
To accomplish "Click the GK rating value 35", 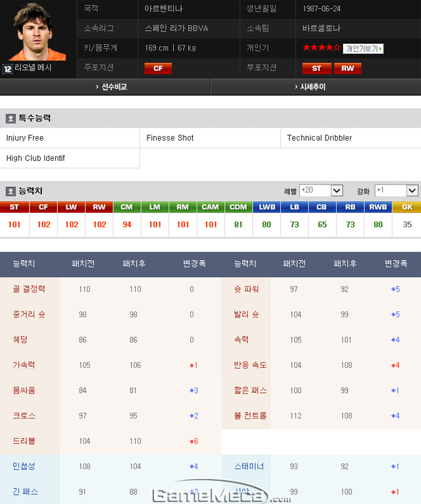I will click(x=407, y=224).
